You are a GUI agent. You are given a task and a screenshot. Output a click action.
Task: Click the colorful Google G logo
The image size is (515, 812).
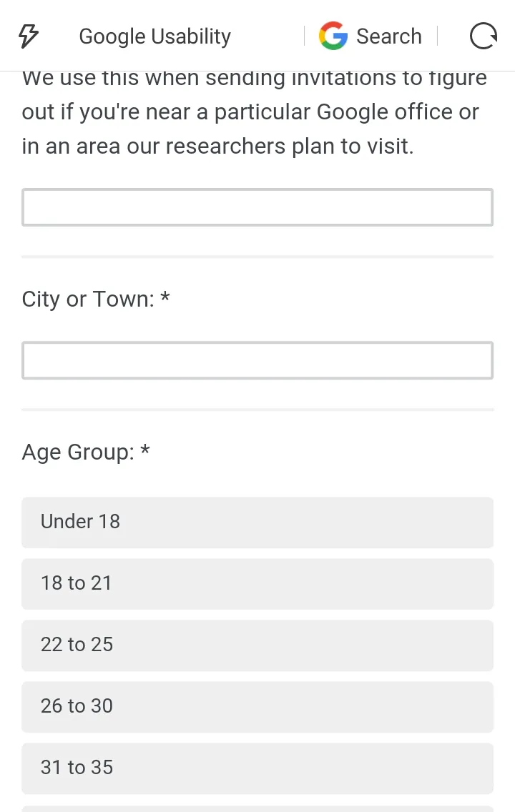(333, 36)
